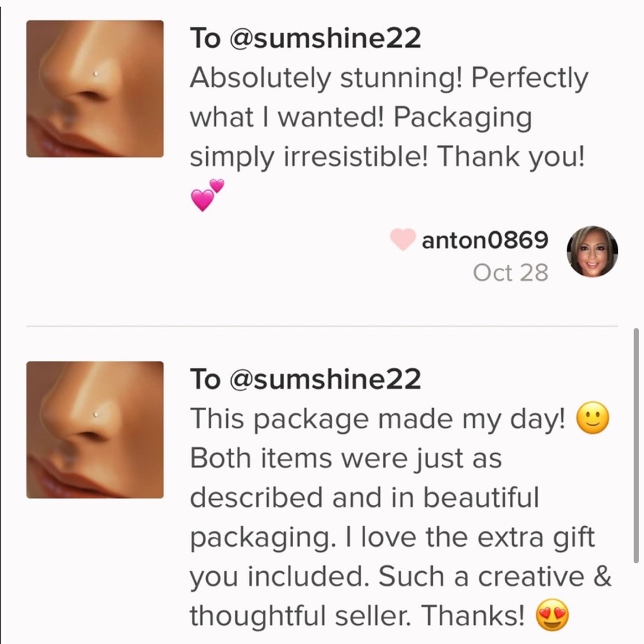Click the "described and in beautiful" line
644x644 pixels.
[x=364, y=497]
